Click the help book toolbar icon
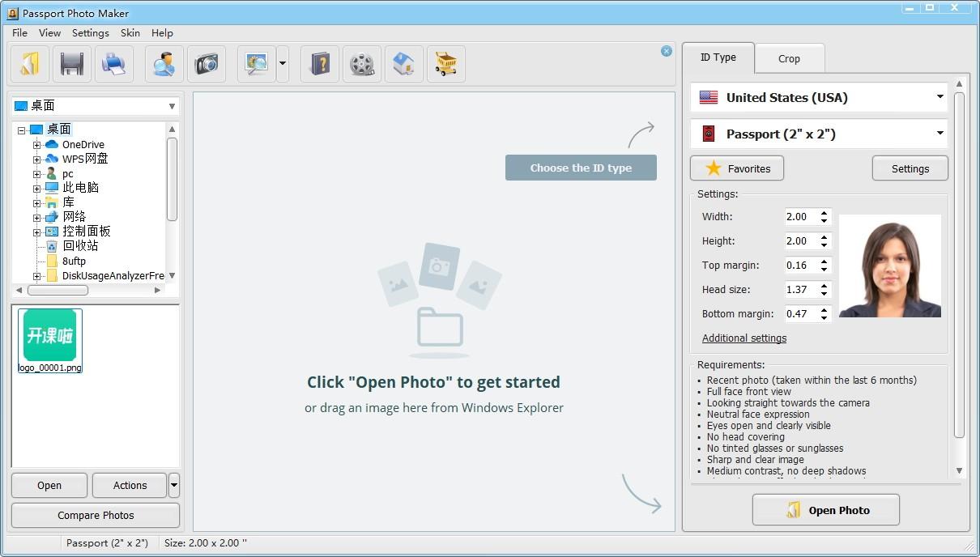Screen dimensions: 980x557 point(320,64)
